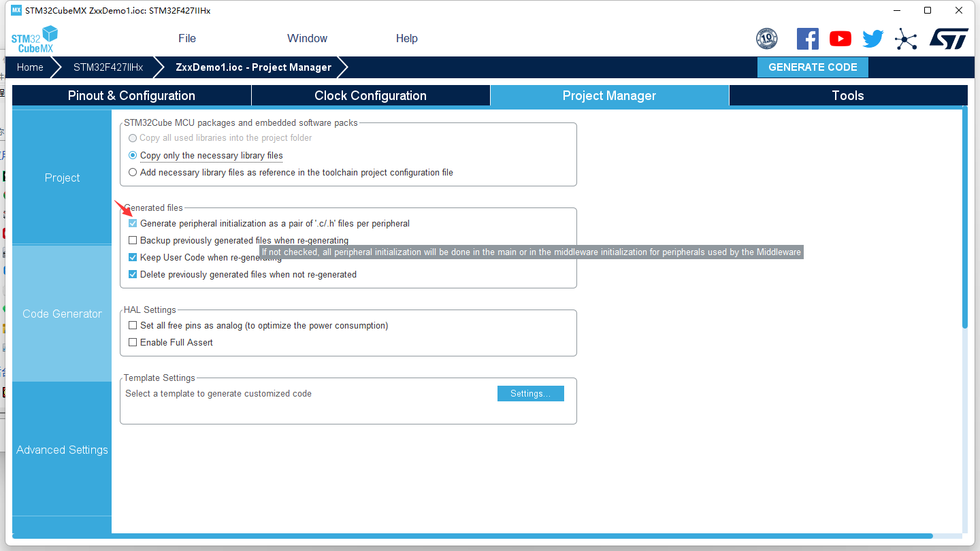Click the horizontal scrollbar at bottom
Screen dimensions: 980x551
(472, 536)
